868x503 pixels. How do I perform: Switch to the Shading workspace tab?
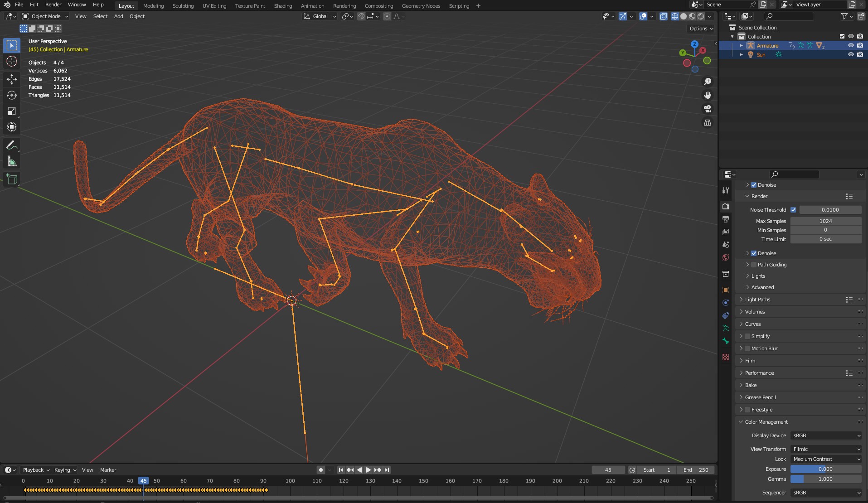282,5
